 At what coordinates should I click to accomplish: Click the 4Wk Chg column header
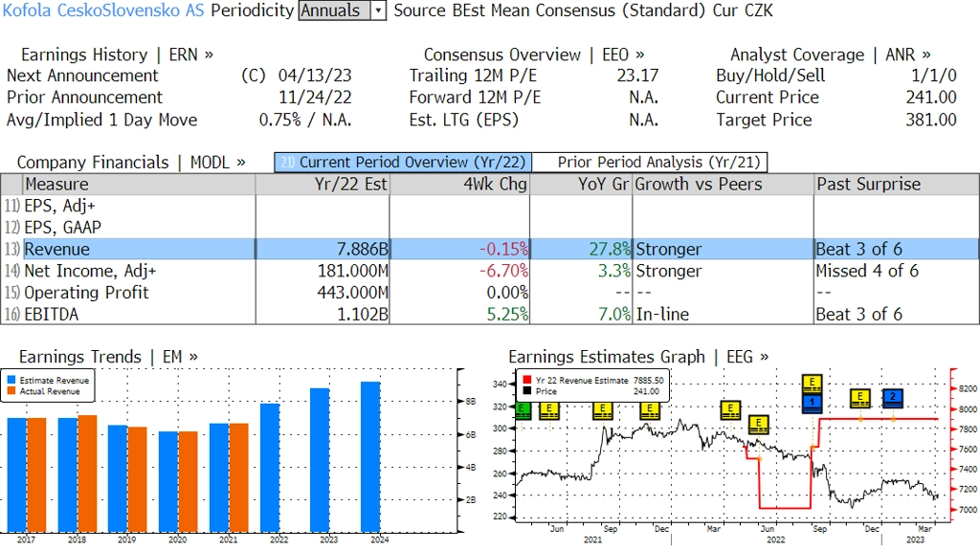pyautogui.click(x=459, y=185)
